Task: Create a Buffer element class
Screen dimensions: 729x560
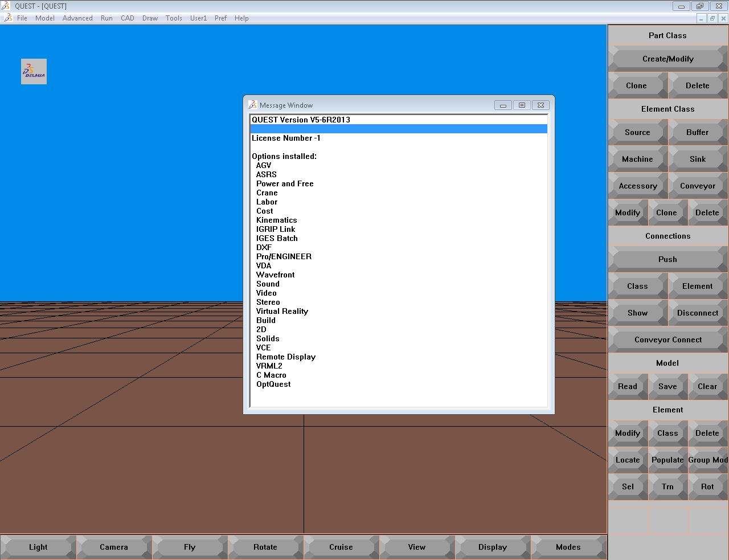Action: [698, 132]
